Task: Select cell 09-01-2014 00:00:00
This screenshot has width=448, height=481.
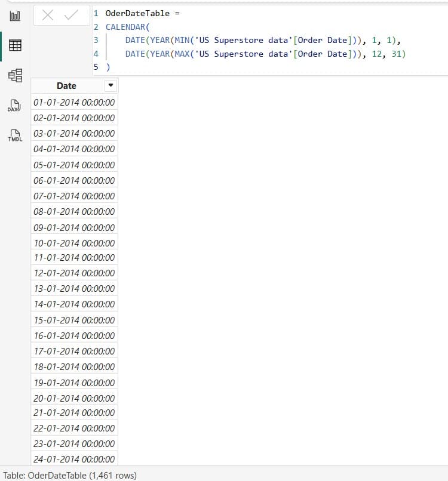Action: [74, 227]
